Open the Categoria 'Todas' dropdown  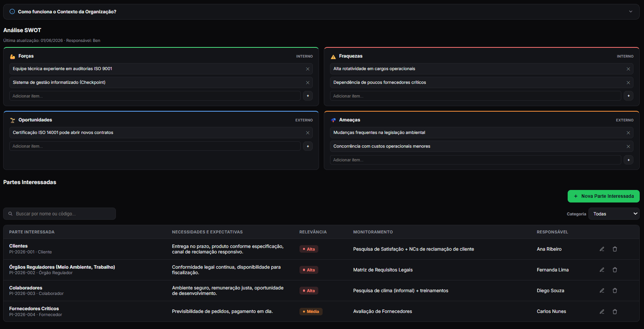tap(614, 214)
